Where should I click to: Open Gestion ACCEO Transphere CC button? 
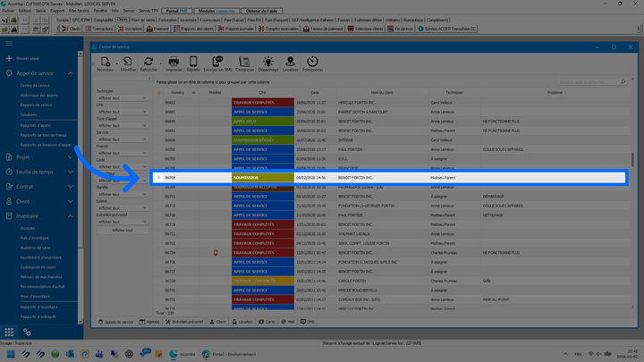click(447, 29)
